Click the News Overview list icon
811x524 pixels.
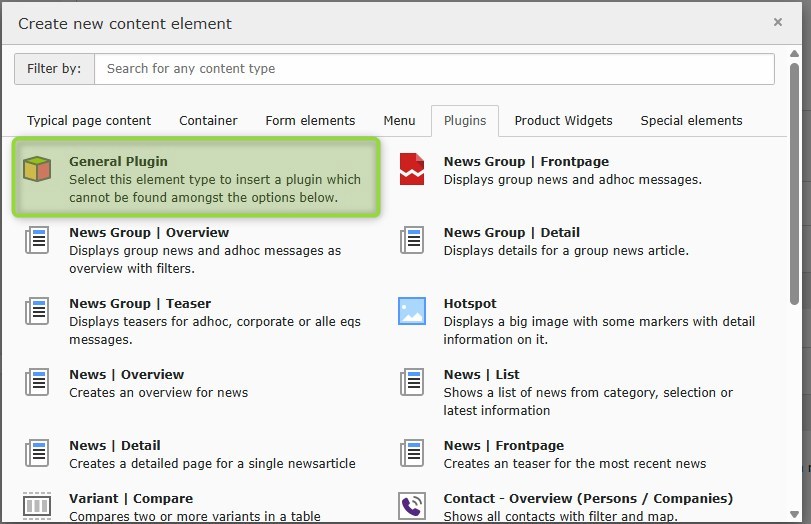[37, 382]
